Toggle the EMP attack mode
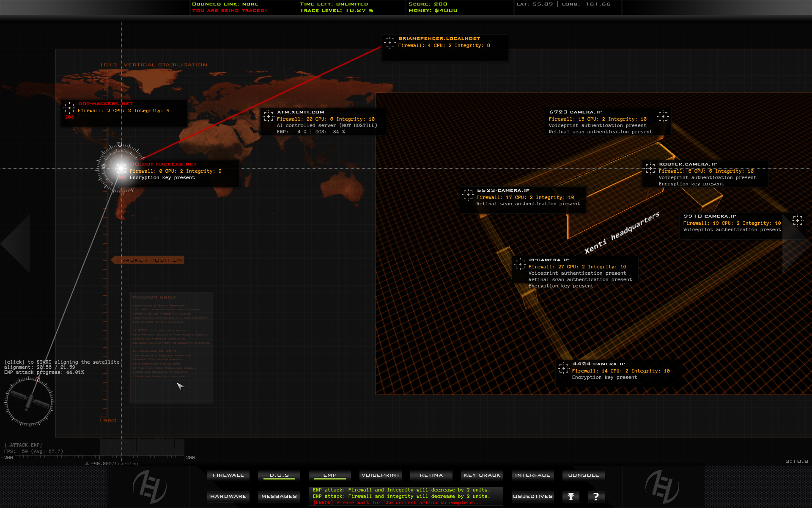Screen dimensions: 812x508 [329, 475]
